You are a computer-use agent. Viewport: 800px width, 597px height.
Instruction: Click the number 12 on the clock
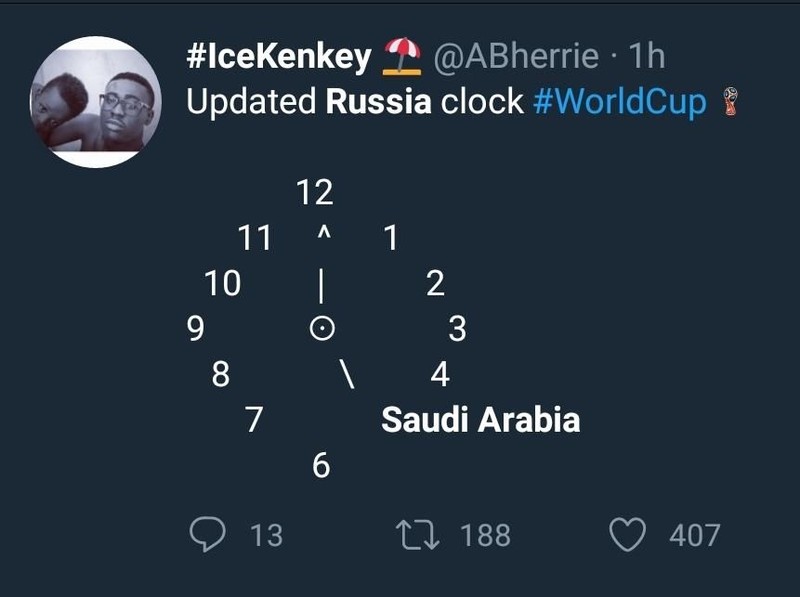[315, 192]
